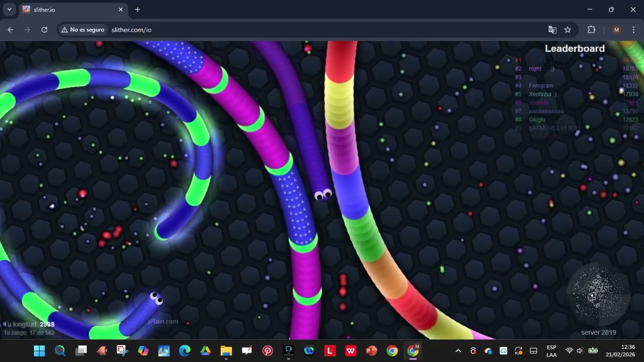The height and width of the screenshot is (362, 644).
Task: Open the Chrome profile M avatar
Action: 616,30
